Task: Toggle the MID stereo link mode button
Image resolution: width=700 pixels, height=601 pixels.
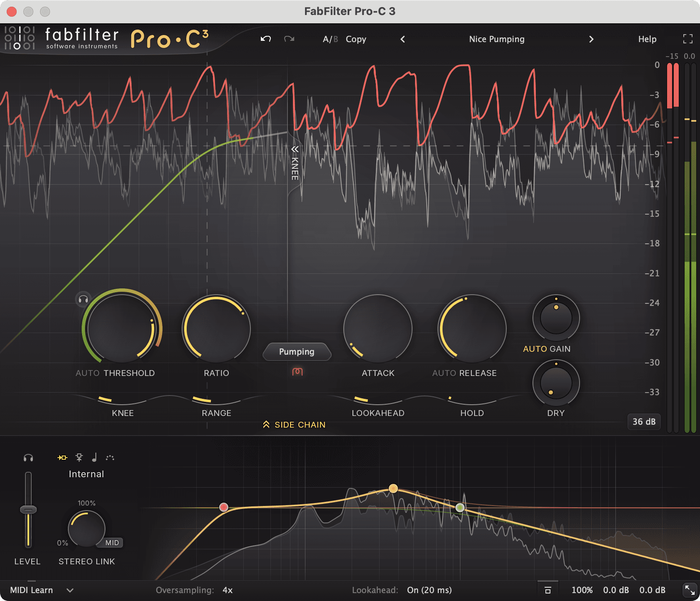Action: click(x=112, y=543)
